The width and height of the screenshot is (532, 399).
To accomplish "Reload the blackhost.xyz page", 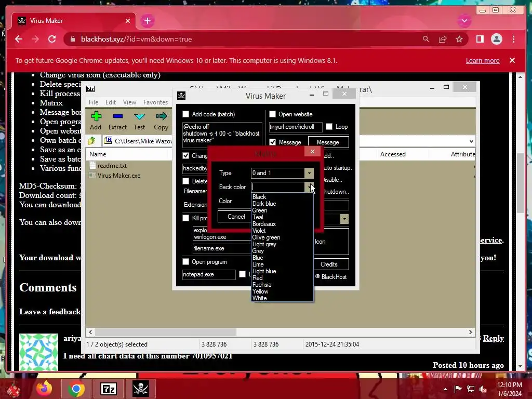I will [52, 39].
